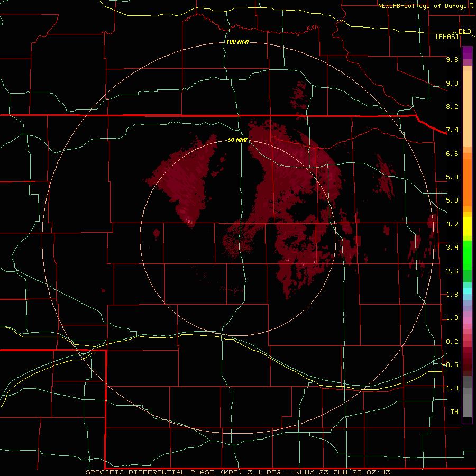The image size is (476, 476).
Task: Click the 2.6 value on the color scale
Action: [452, 271]
